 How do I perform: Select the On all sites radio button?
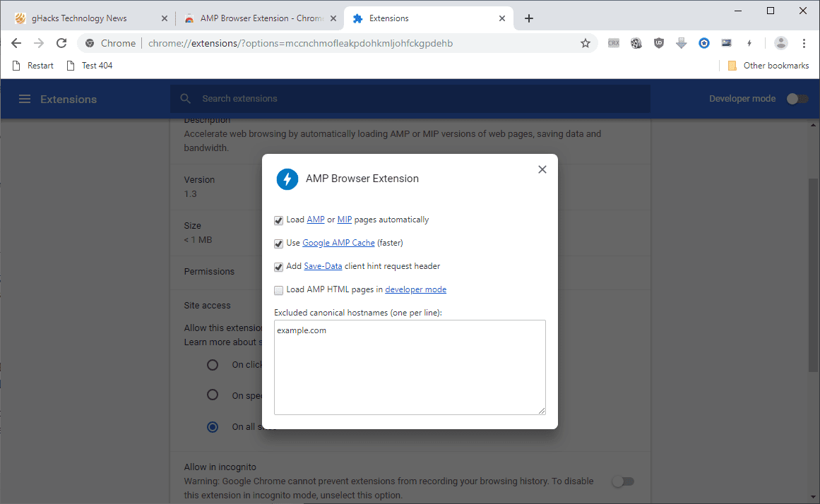point(213,426)
